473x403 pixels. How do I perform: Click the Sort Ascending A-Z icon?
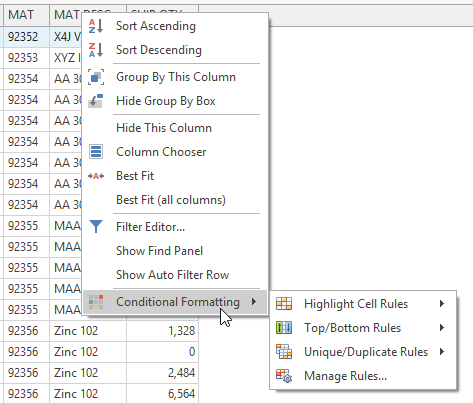96,26
